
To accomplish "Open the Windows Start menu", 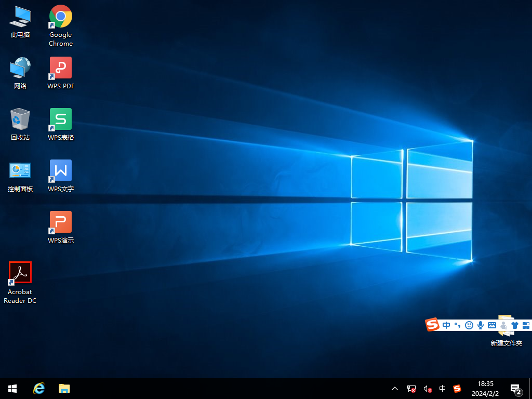I will coord(12,389).
